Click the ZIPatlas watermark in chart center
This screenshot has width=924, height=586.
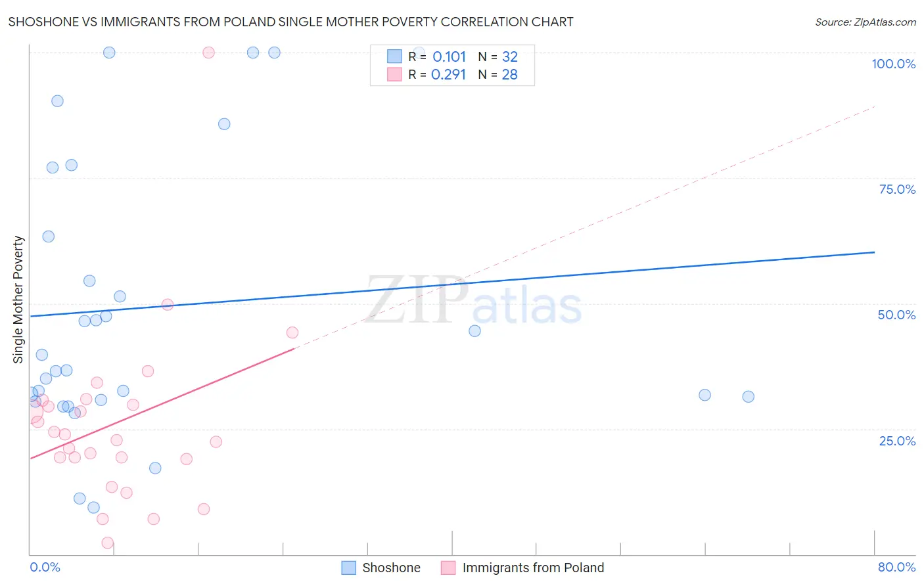(474, 300)
